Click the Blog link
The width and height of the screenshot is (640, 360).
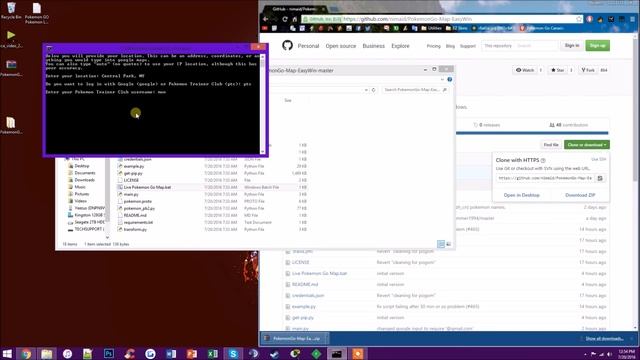pos(450,46)
